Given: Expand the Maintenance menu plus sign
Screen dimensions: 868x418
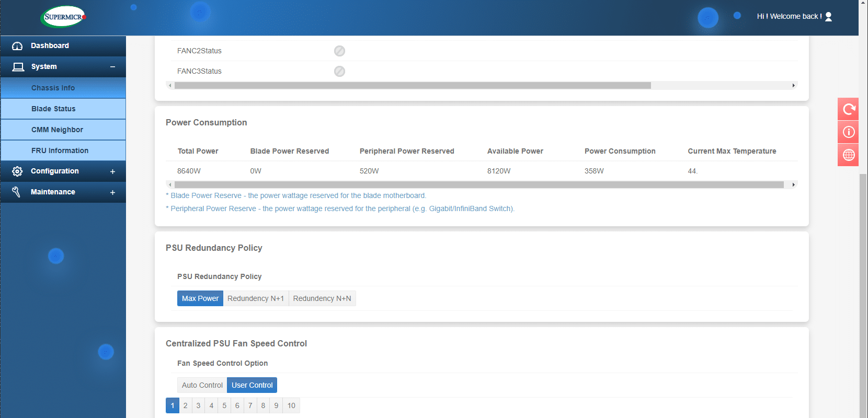Looking at the screenshot, I should pyautogui.click(x=112, y=192).
